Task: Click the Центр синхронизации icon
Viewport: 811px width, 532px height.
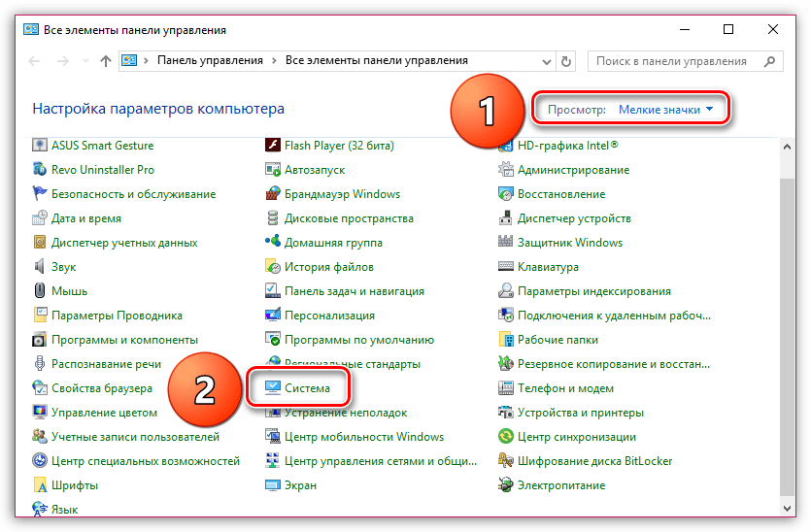Action: 505,437
